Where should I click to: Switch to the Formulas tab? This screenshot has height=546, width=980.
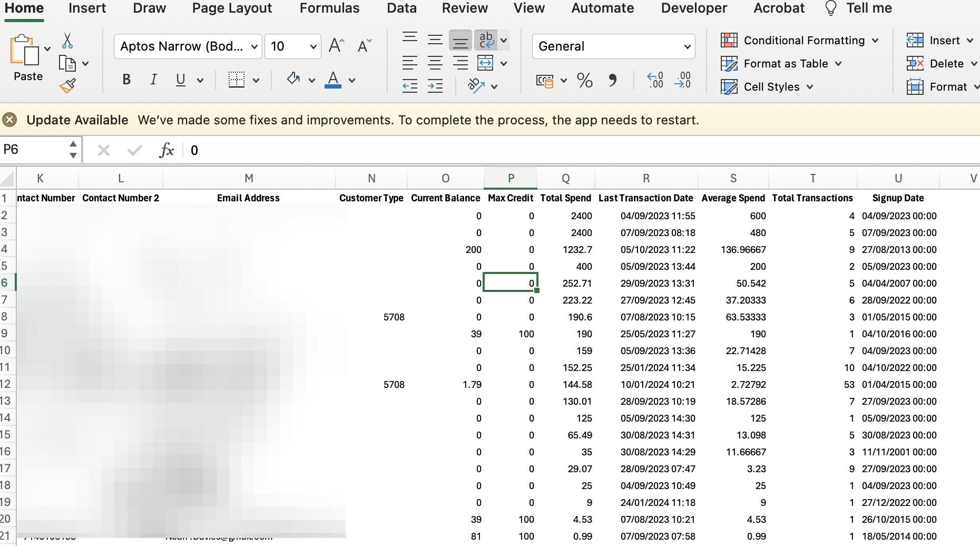[x=329, y=8]
